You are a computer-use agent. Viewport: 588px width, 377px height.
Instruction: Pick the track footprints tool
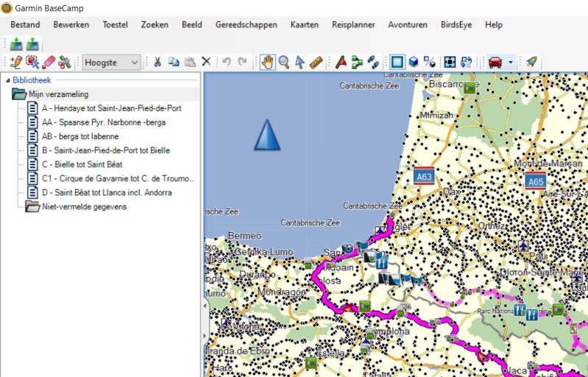374,63
